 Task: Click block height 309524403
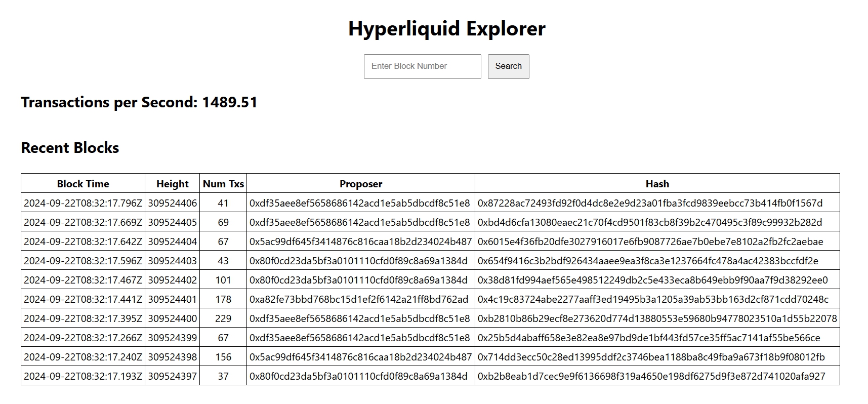173,261
